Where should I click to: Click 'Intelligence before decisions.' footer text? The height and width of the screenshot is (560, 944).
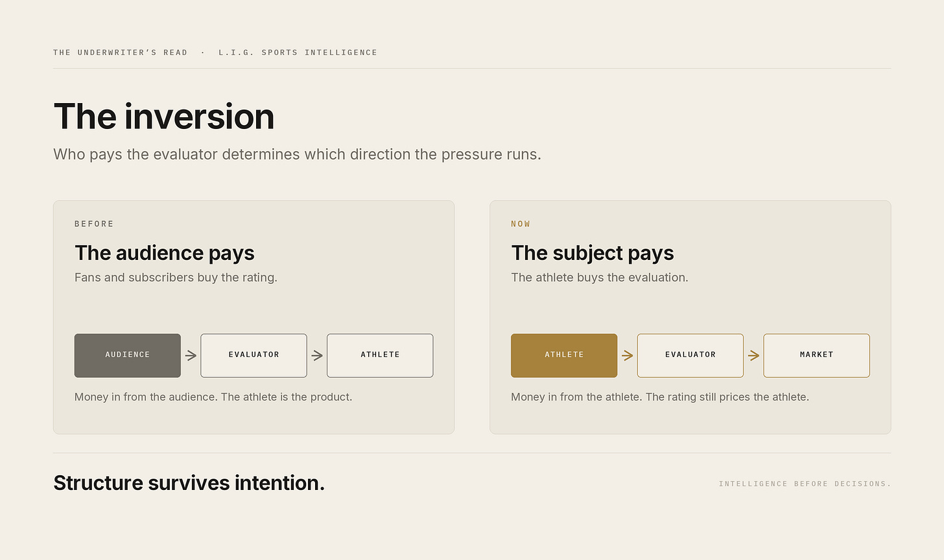(x=805, y=484)
